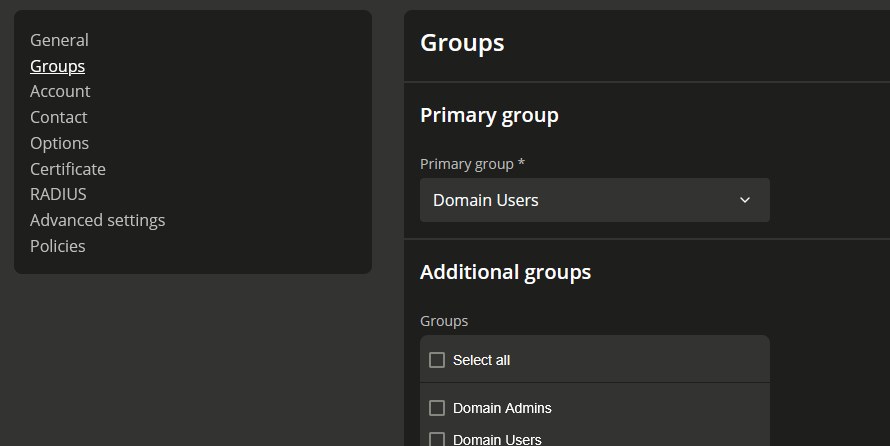Enable the Domain Admins checkbox
Screen dimensions: 890x446
pos(437,408)
